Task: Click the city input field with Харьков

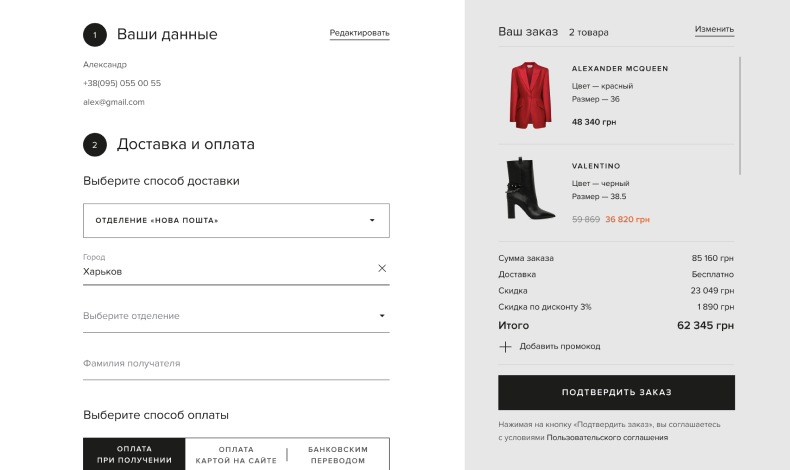Action: pyautogui.click(x=225, y=271)
